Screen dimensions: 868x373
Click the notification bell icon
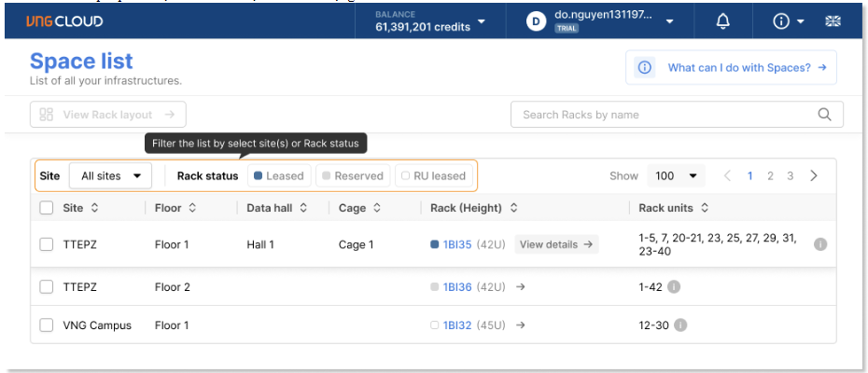click(722, 21)
